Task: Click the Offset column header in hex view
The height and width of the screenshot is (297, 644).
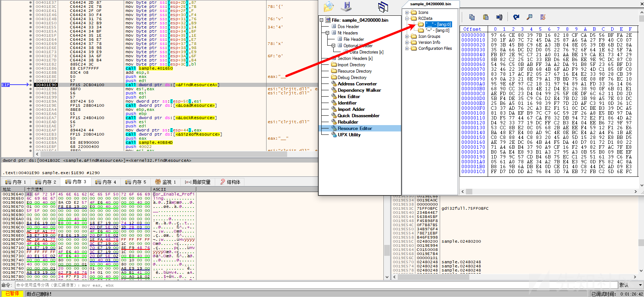Action: pos(472,29)
